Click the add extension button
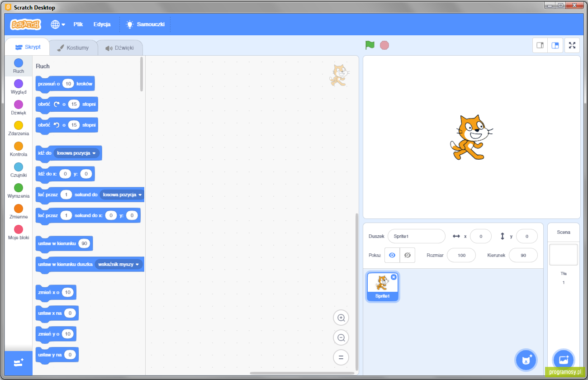Screen dimensions: 588x380 click(x=19, y=363)
